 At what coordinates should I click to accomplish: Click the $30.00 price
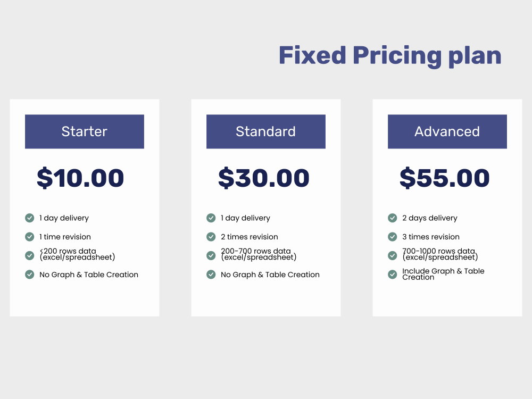(x=264, y=178)
